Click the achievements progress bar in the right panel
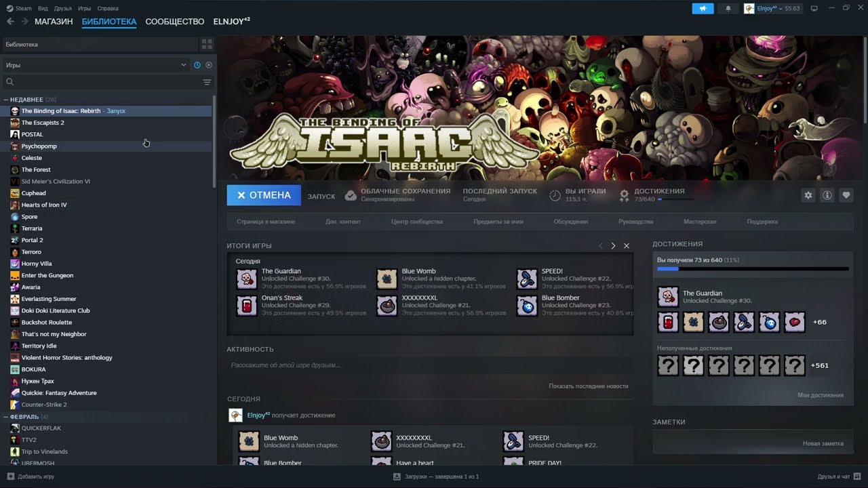 click(753, 269)
